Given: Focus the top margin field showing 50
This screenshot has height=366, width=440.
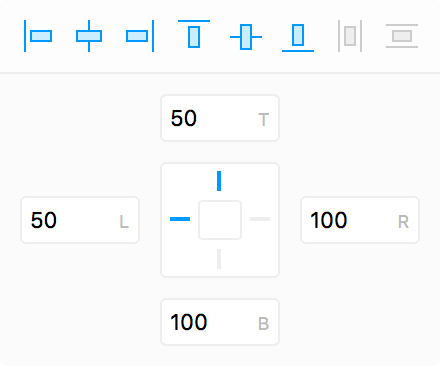Looking at the screenshot, I should (x=220, y=118).
